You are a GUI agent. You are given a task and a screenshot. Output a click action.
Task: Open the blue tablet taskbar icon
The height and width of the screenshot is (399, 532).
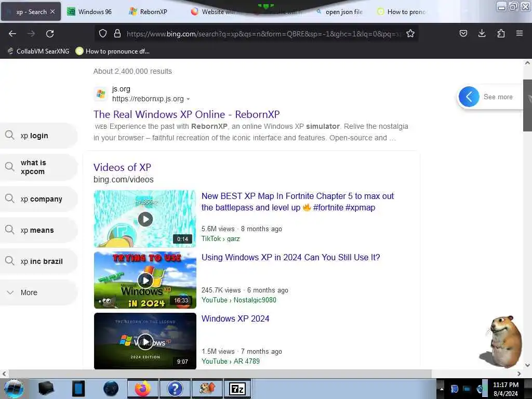tap(78, 389)
